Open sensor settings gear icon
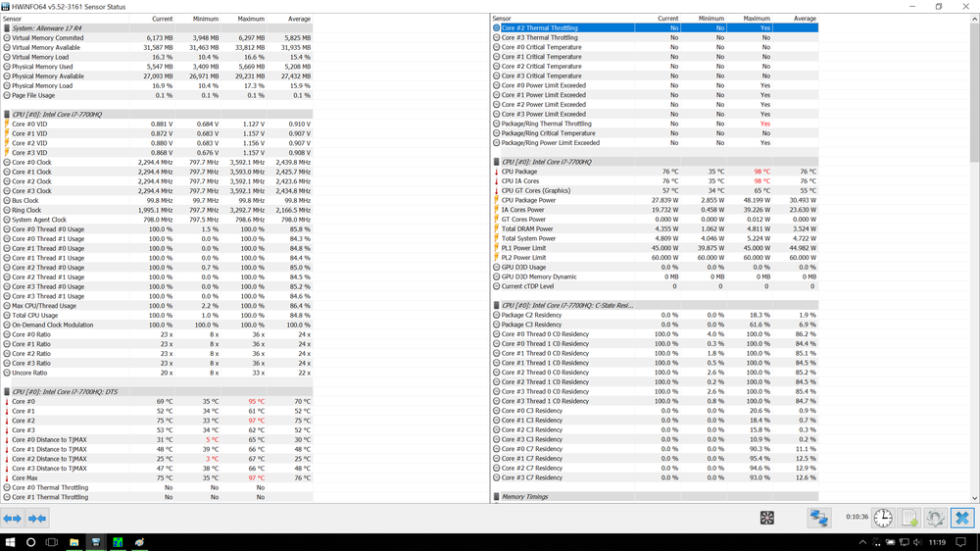 [x=936, y=518]
